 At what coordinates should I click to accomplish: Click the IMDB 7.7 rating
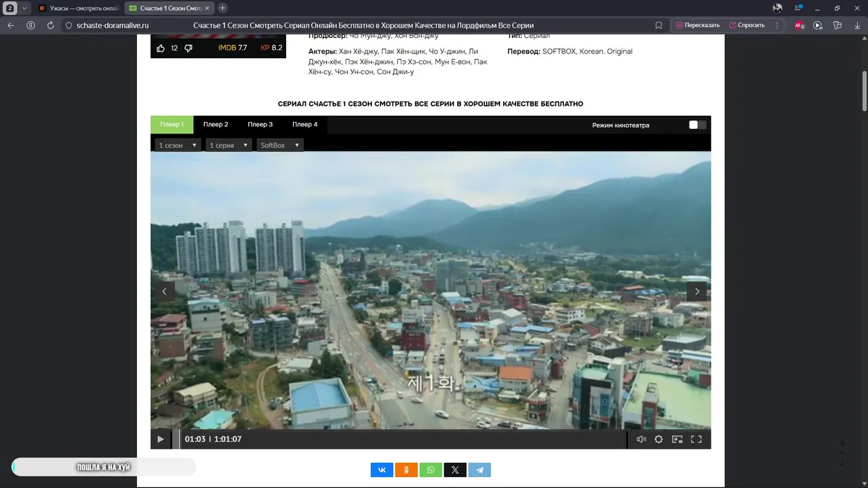(232, 48)
